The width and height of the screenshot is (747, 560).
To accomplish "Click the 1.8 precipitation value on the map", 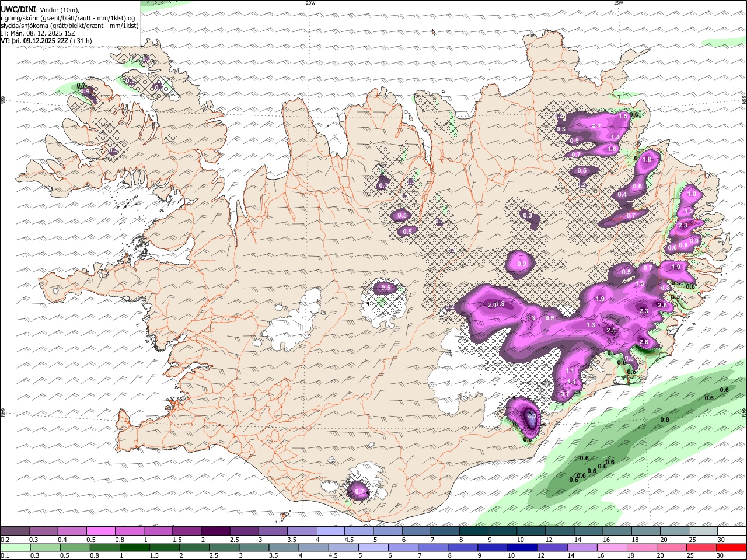I will click(647, 159).
